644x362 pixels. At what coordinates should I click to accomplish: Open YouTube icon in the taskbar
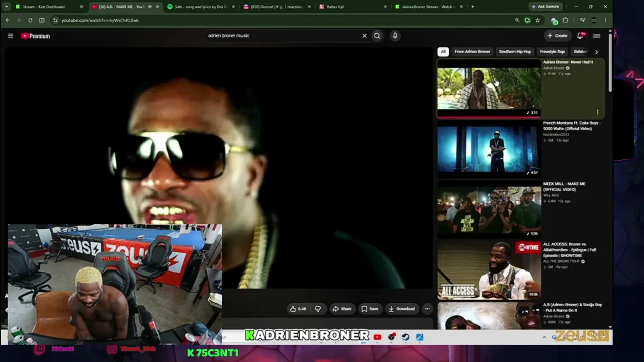[x=377, y=337]
